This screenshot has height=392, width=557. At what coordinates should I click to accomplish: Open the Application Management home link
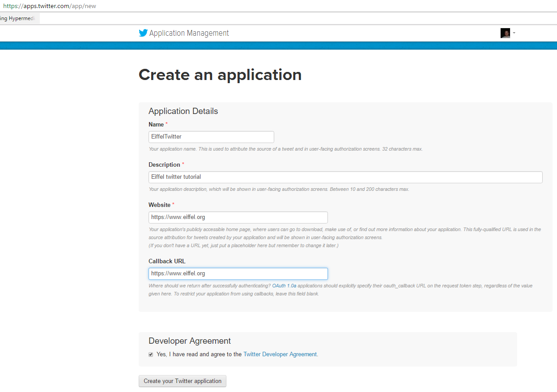click(x=189, y=33)
